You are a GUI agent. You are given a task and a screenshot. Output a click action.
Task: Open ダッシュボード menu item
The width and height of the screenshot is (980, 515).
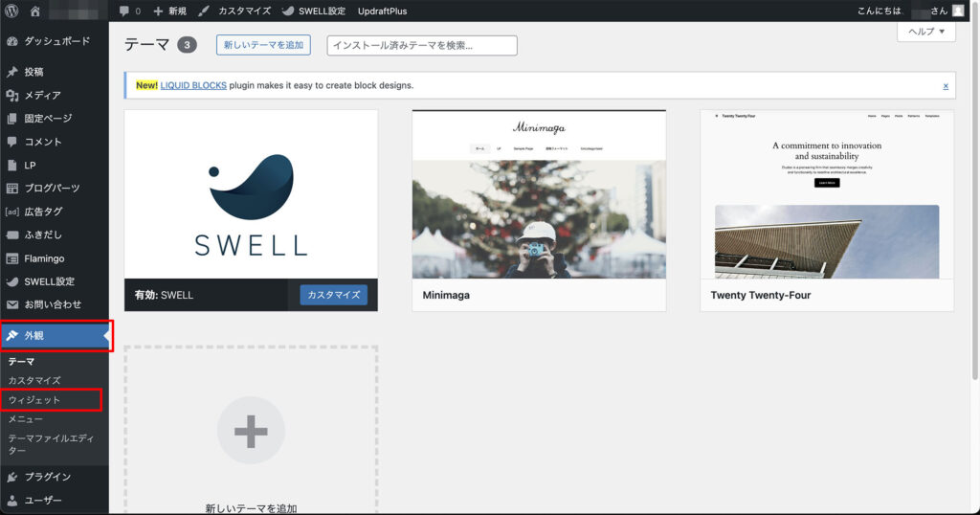click(55, 41)
